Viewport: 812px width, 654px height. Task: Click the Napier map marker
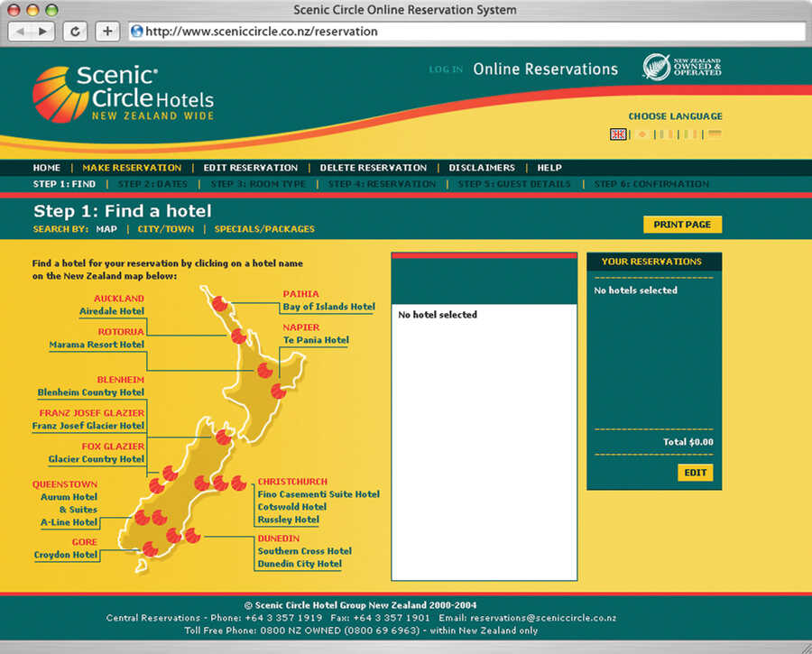(x=279, y=391)
